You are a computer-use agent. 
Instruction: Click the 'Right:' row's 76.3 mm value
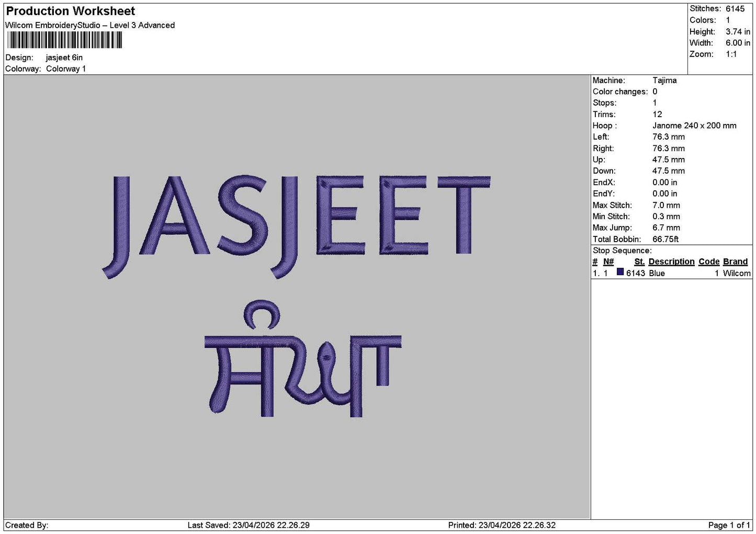pyautogui.click(x=669, y=149)
